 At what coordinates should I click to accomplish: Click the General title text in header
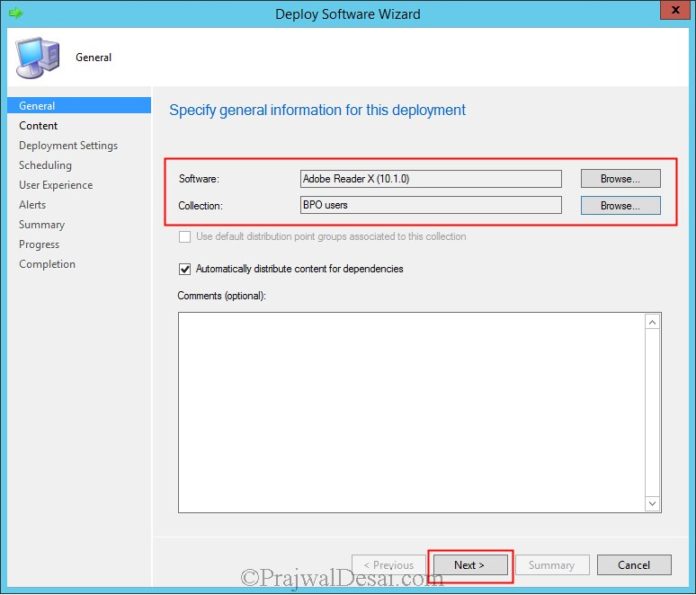click(x=93, y=57)
